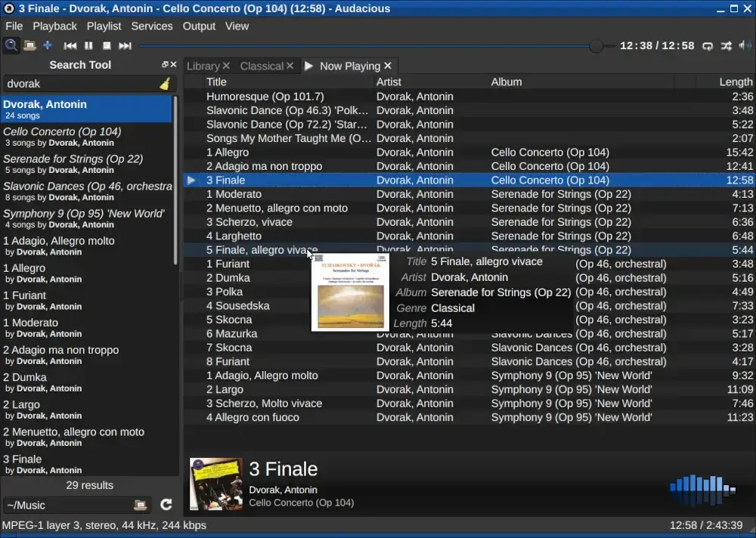Viewport: 756px width, 538px height.
Task: Close the Library playlist tab
Action: tap(226, 66)
